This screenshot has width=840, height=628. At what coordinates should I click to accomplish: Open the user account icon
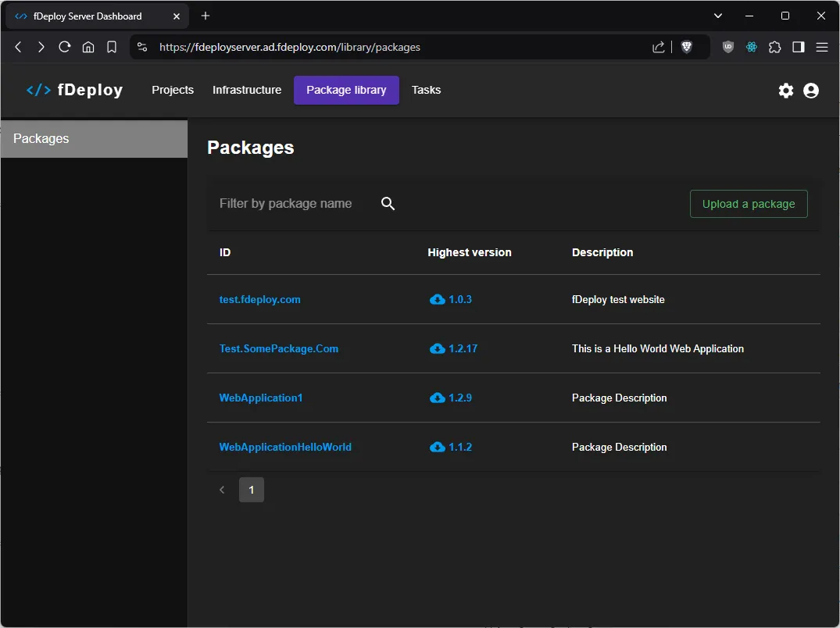tap(810, 90)
